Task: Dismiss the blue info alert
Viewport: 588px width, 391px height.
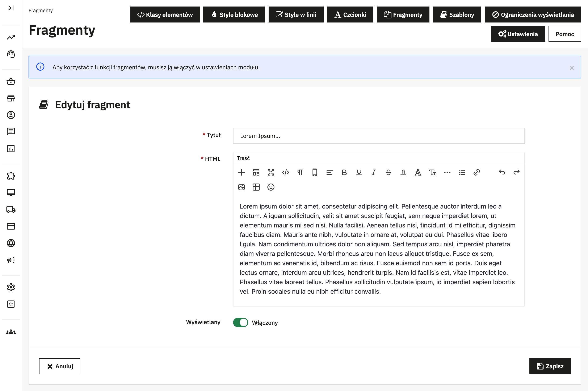Action: (x=572, y=68)
